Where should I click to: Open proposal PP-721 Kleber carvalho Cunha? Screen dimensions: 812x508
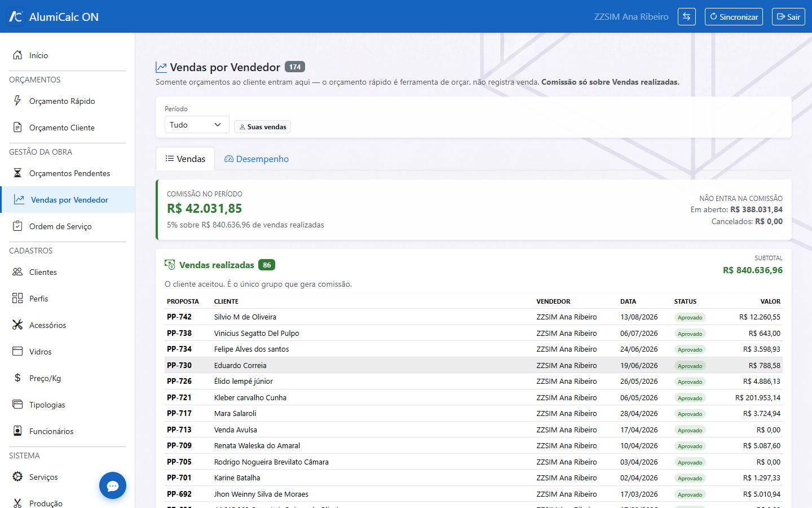click(474, 397)
